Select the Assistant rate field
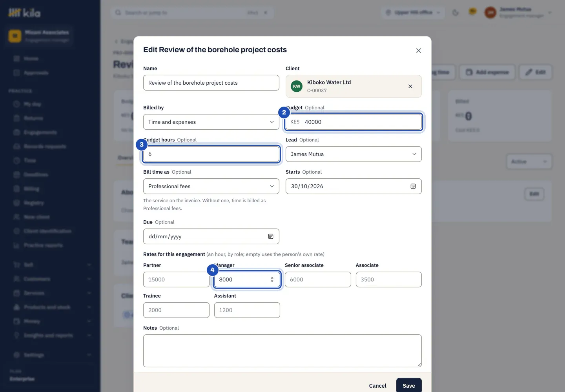Viewport: 565px width, 392px height. 247,310
